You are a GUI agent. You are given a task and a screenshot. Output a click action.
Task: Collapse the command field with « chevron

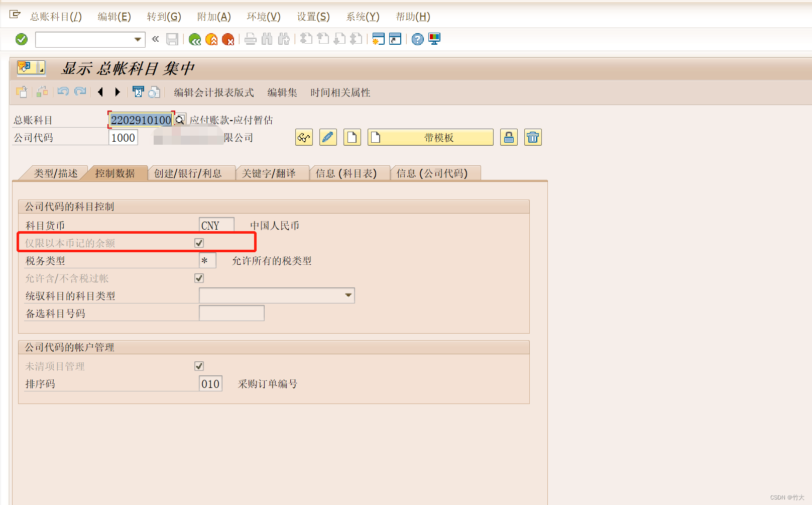[155, 39]
